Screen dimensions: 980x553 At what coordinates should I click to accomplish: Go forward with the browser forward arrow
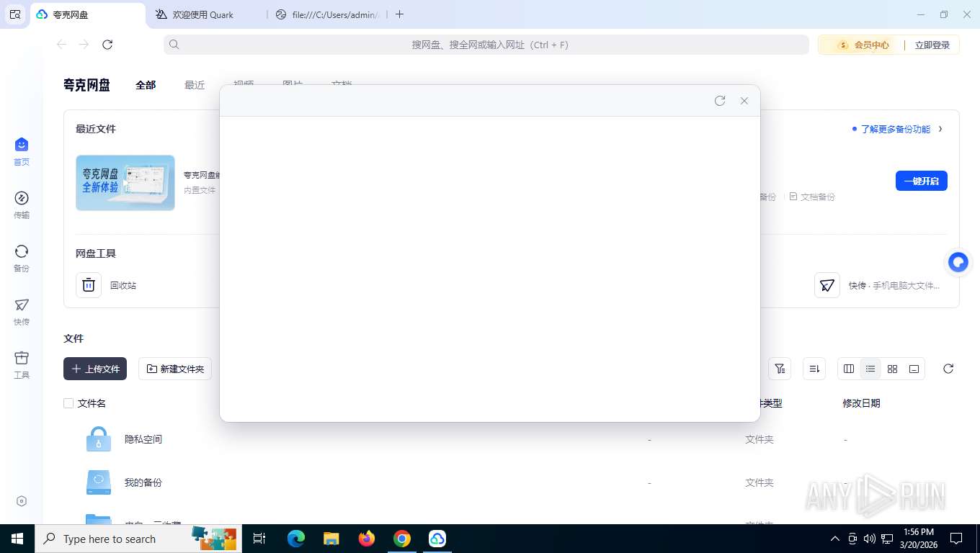click(x=84, y=45)
